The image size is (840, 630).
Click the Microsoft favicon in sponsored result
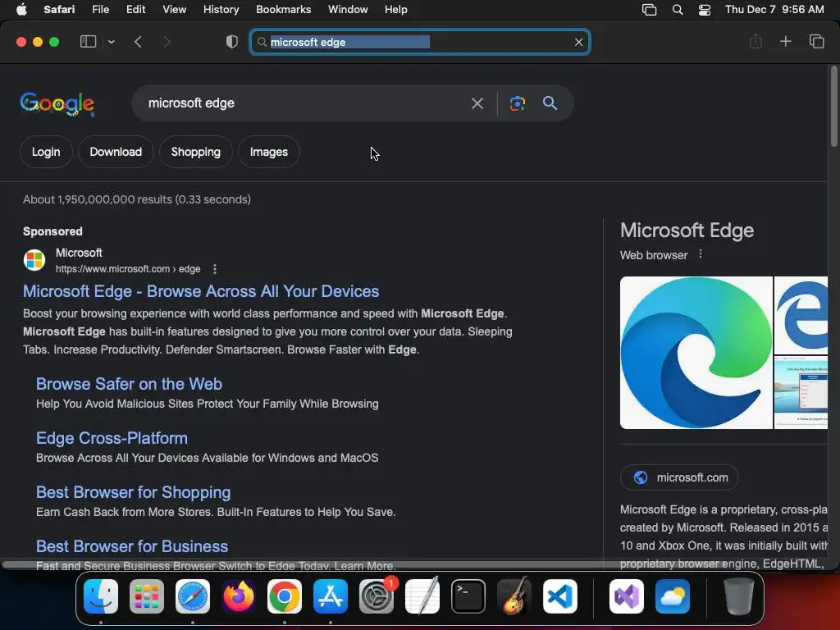pos(34,260)
